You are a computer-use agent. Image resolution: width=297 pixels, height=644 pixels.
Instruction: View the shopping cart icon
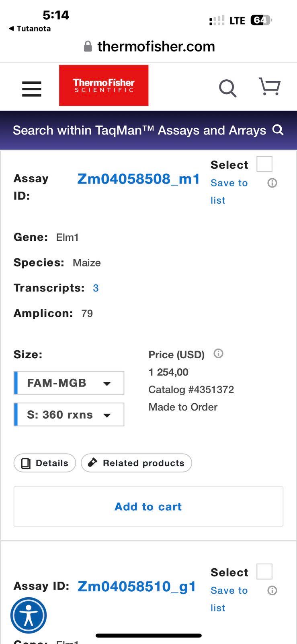coord(269,87)
